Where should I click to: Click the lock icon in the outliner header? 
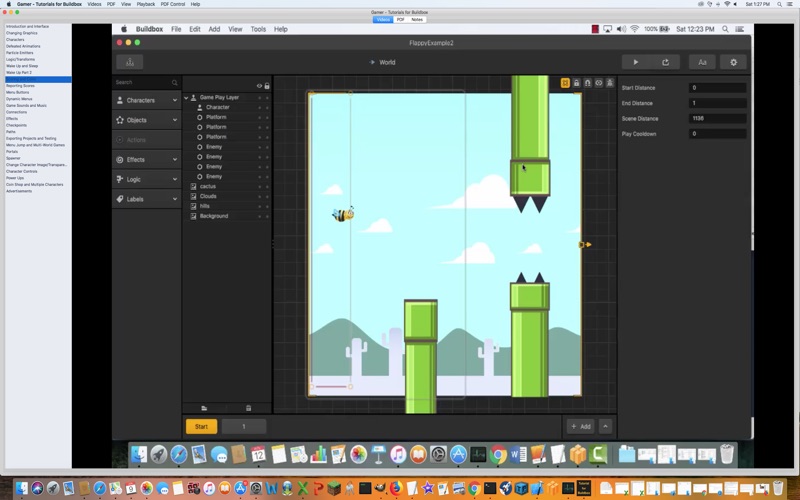click(267, 86)
